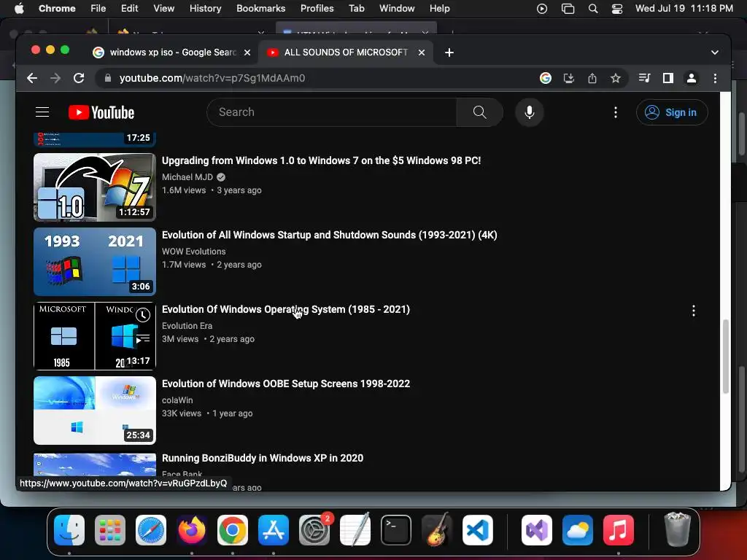
Task: Click the address bar URL
Action: pos(212,78)
